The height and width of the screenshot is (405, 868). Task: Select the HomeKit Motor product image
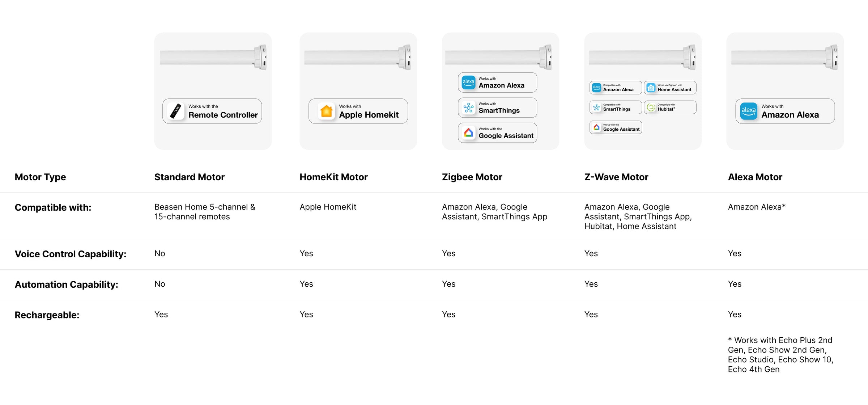(x=358, y=57)
